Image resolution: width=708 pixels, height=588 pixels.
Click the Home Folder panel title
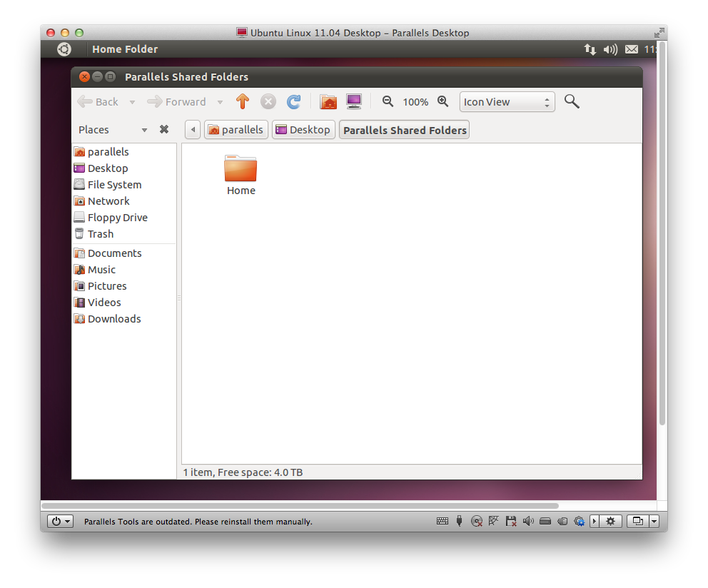point(125,49)
